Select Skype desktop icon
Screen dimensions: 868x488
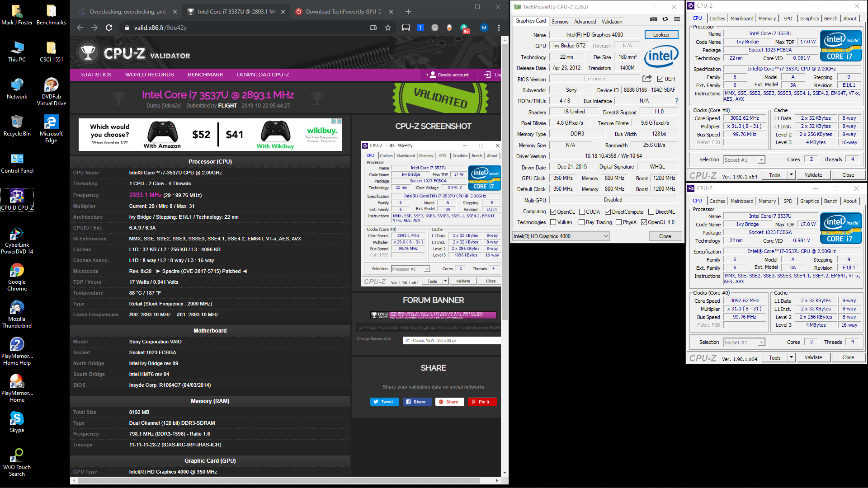click(17, 422)
